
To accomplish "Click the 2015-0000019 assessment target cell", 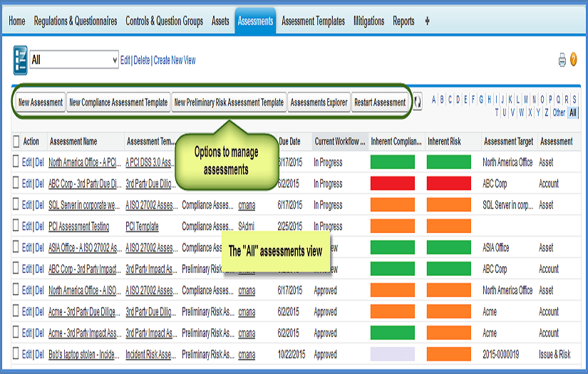I will 500,355.
